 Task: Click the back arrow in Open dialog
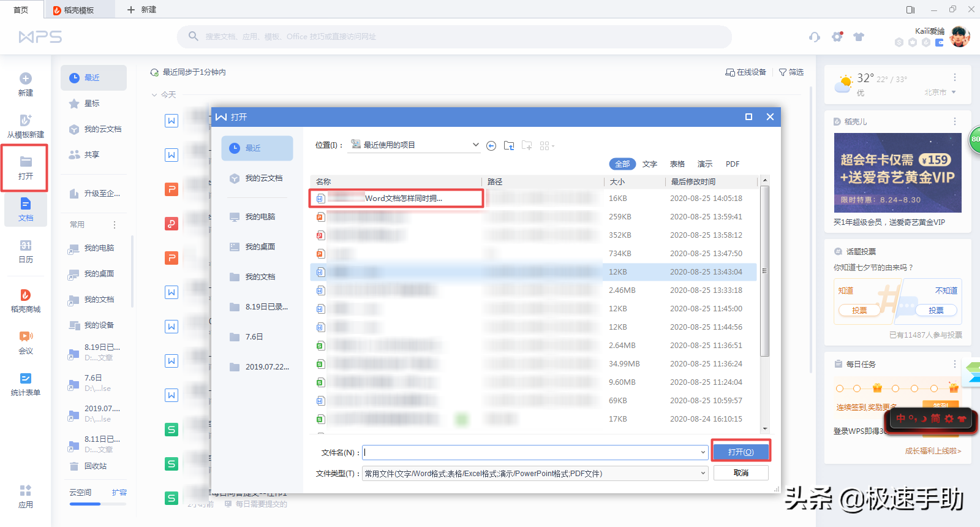click(491, 146)
